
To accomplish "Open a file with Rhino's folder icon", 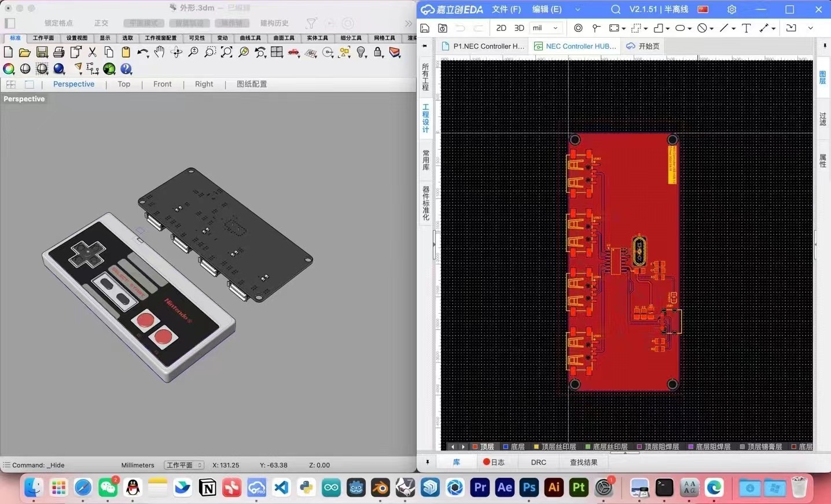I will pos(24,53).
